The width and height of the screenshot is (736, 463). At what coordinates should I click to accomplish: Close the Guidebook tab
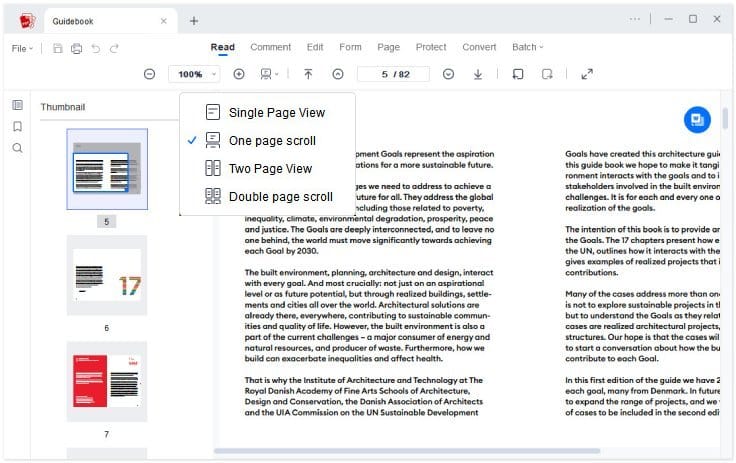163,21
